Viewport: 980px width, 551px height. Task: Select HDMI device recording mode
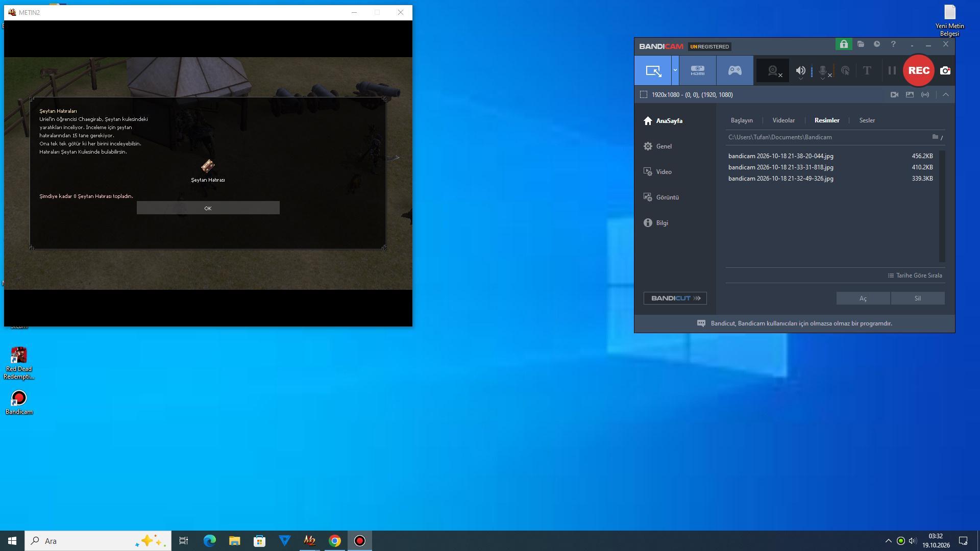pos(697,70)
